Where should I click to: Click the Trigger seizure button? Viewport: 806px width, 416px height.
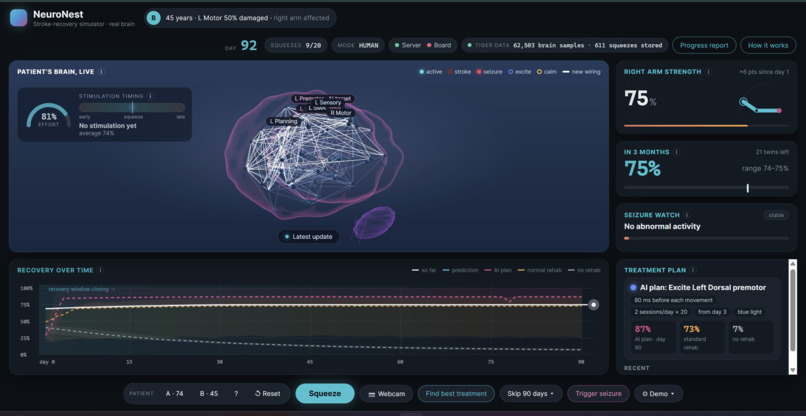(x=598, y=394)
